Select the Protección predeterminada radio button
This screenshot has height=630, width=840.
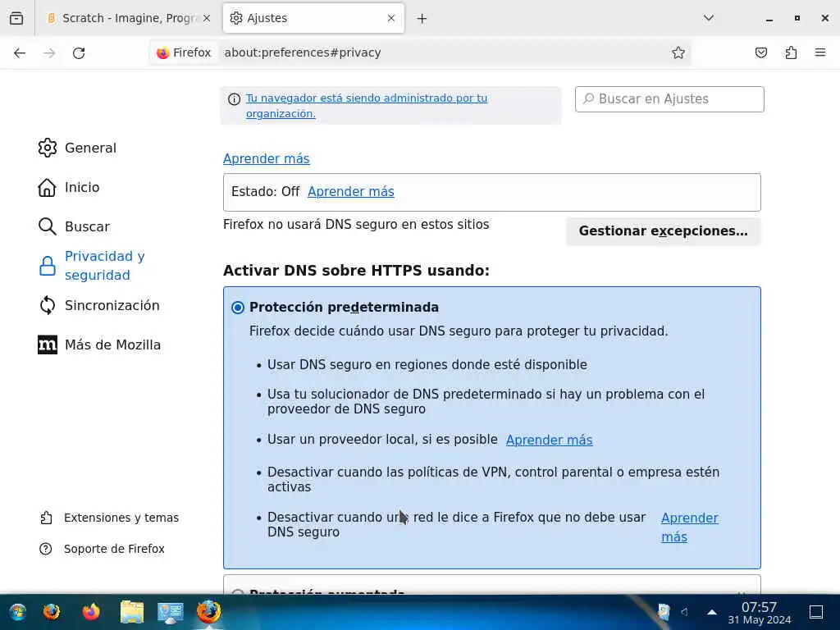[x=238, y=308]
